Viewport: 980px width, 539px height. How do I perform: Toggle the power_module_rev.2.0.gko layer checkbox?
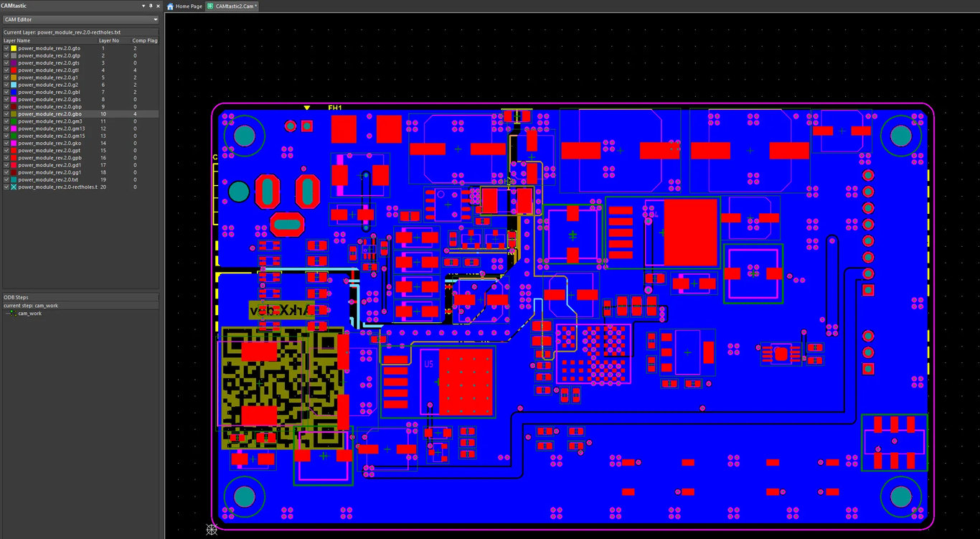coord(6,143)
